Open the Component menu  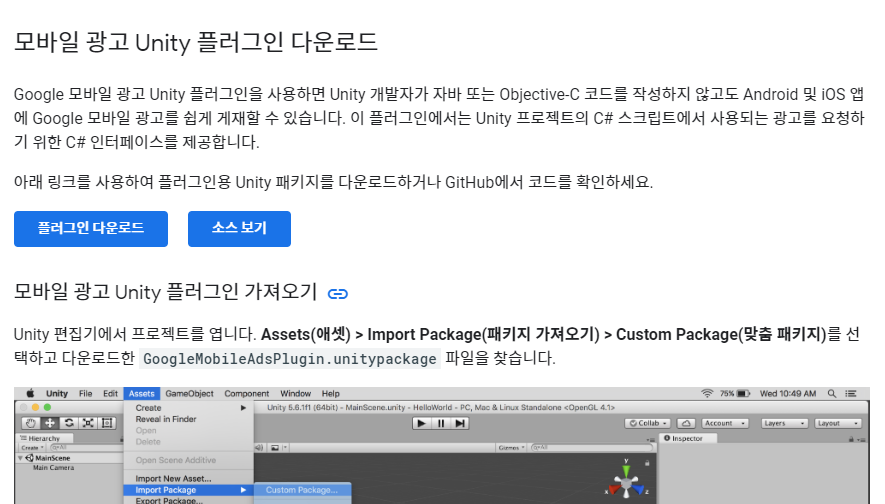click(x=247, y=393)
